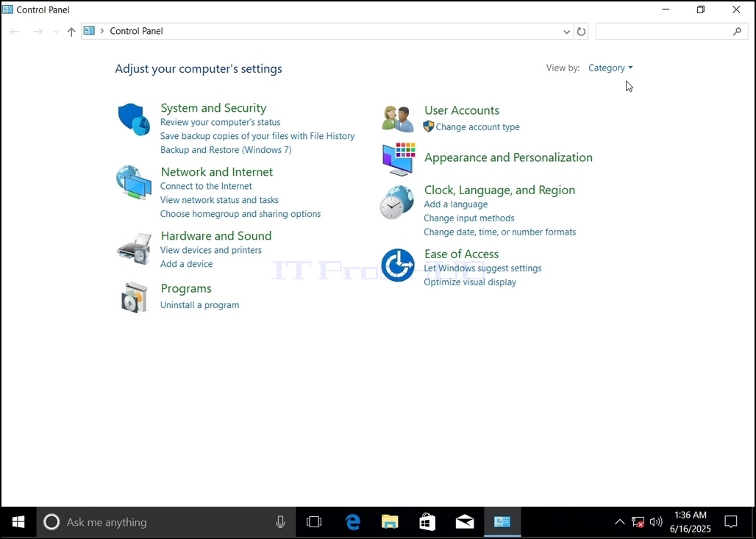756x539 pixels.
Task: Activate the Cortana microphone
Action: (x=280, y=522)
